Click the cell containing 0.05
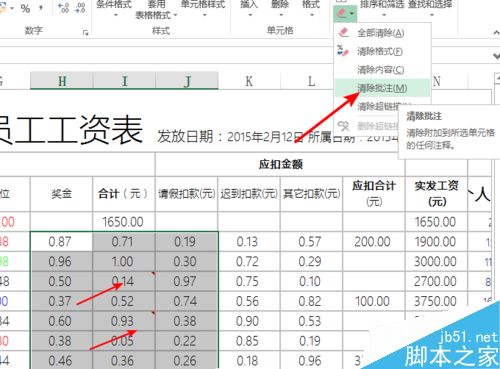The image size is (500, 369). [124, 341]
